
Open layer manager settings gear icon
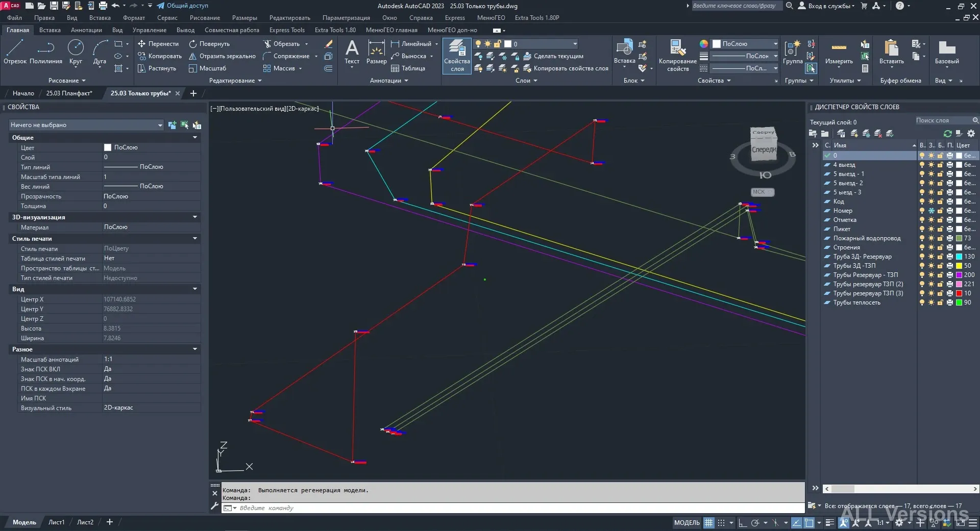click(971, 134)
